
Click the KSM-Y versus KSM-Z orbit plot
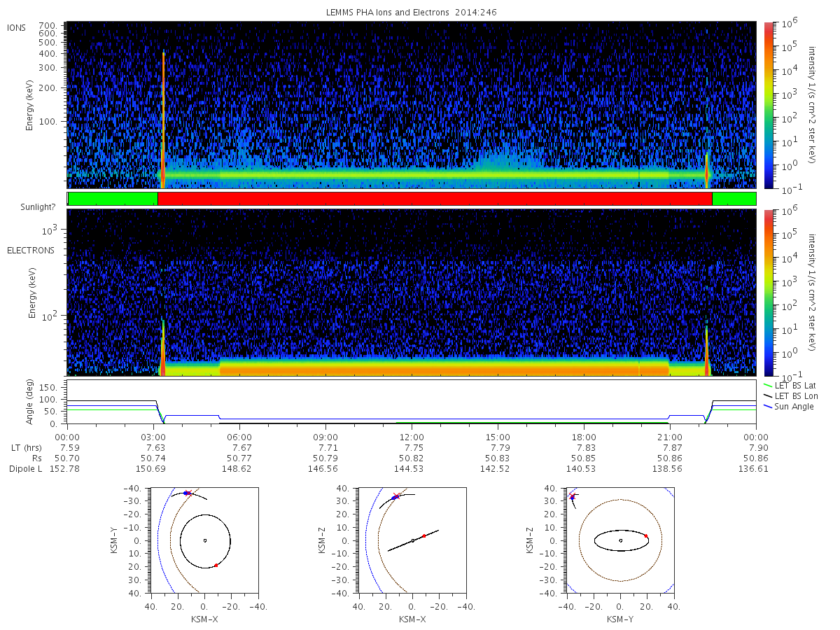point(620,540)
